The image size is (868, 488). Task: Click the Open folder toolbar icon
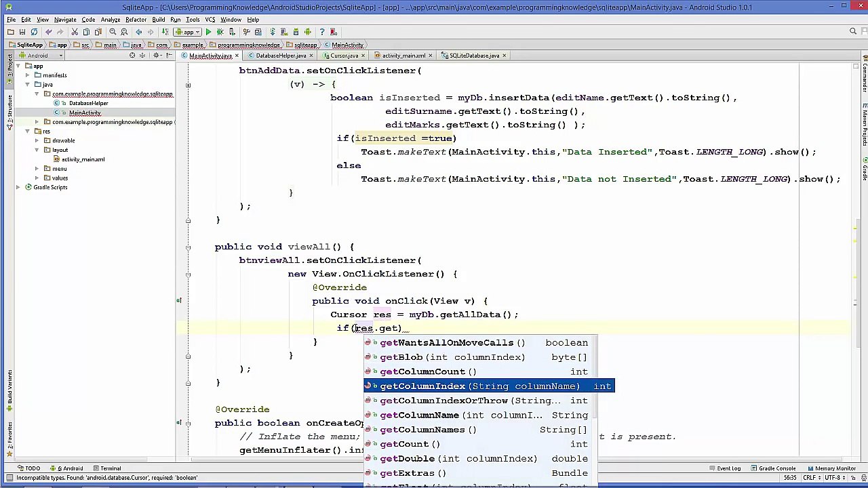[x=10, y=32]
